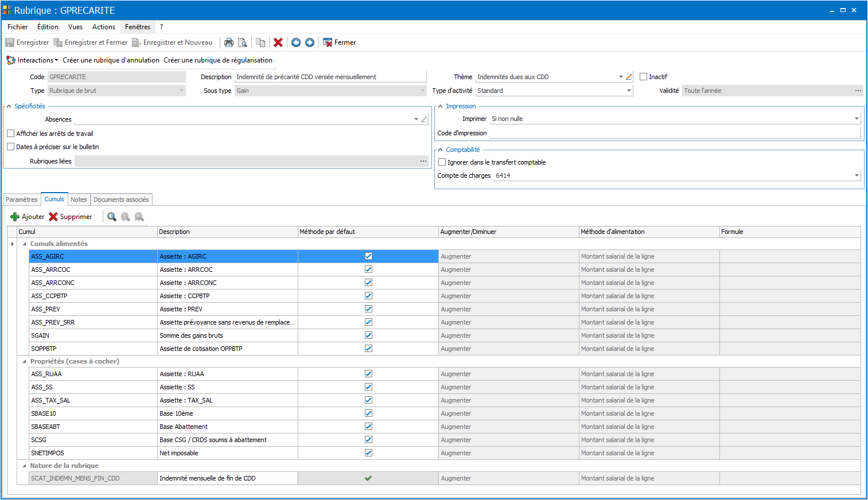Image resolution: width=868 pixels, height=500 pixels.
Task: Open the Actions menu
Action: click(x=104, y=27)
